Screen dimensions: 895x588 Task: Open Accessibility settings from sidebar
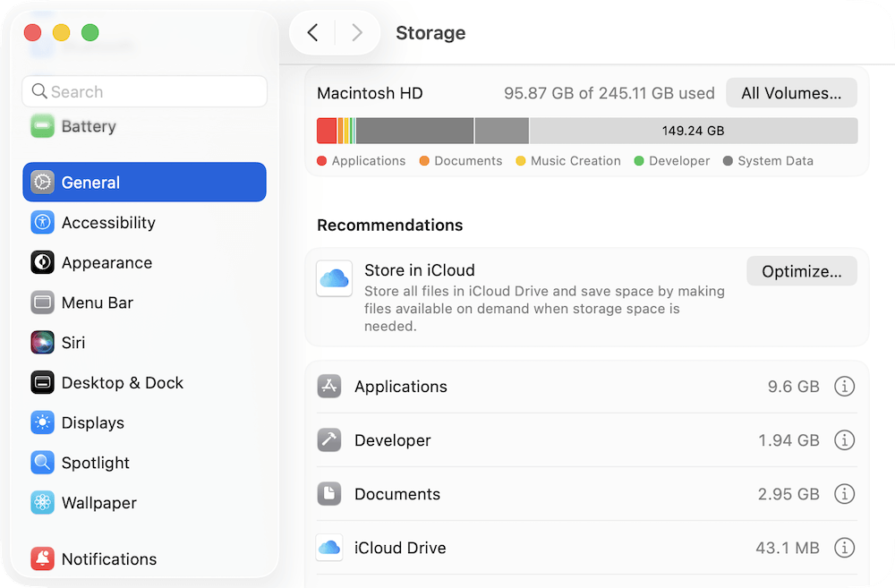coord(41,222)
